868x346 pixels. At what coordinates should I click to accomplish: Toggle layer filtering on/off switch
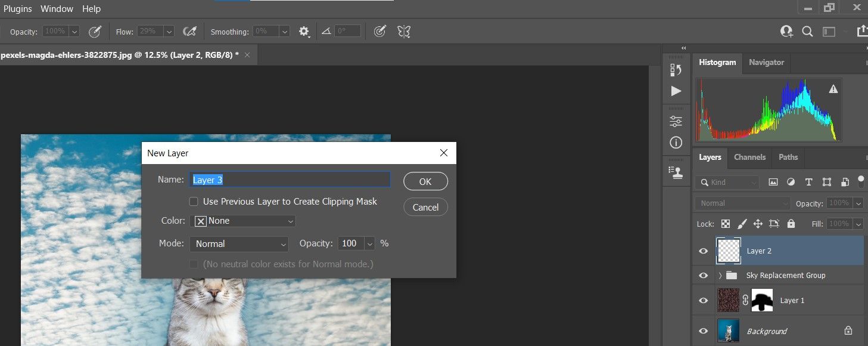861,180
